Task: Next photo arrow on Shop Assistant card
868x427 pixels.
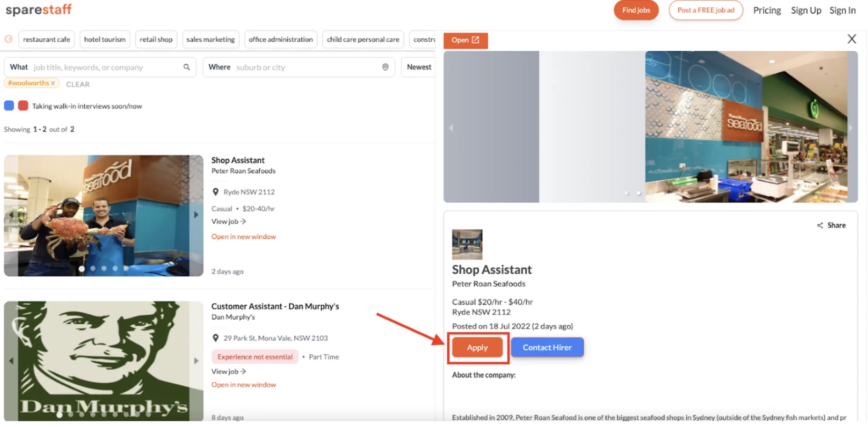Action: coord(196,215)
